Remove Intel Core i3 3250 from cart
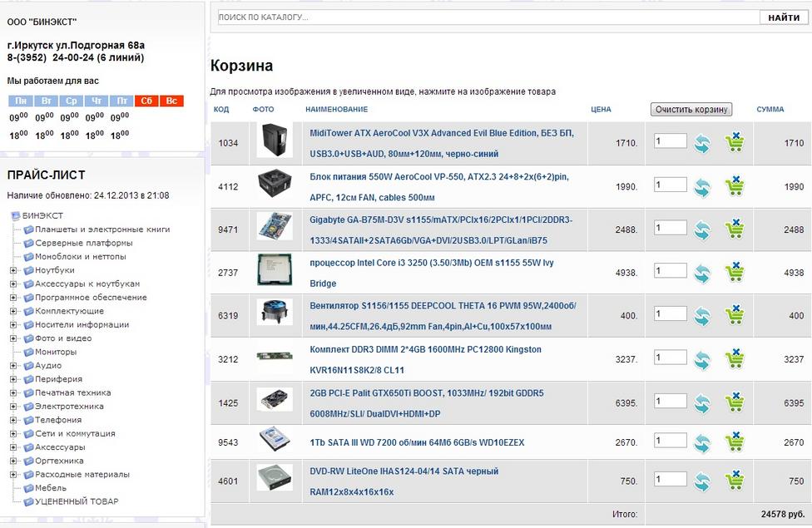The image size is (812, 528). click(735, 272)
